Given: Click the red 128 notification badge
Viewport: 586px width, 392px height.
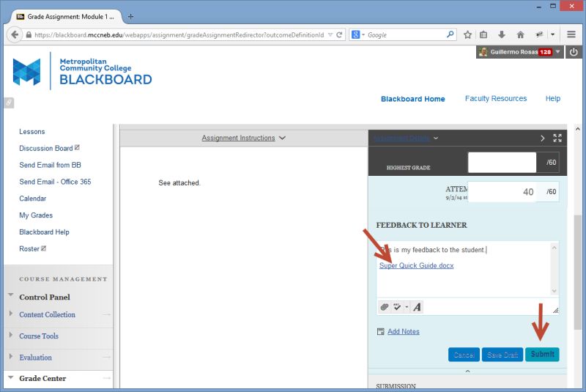Looking at the screenshot, I should [545, 52].
